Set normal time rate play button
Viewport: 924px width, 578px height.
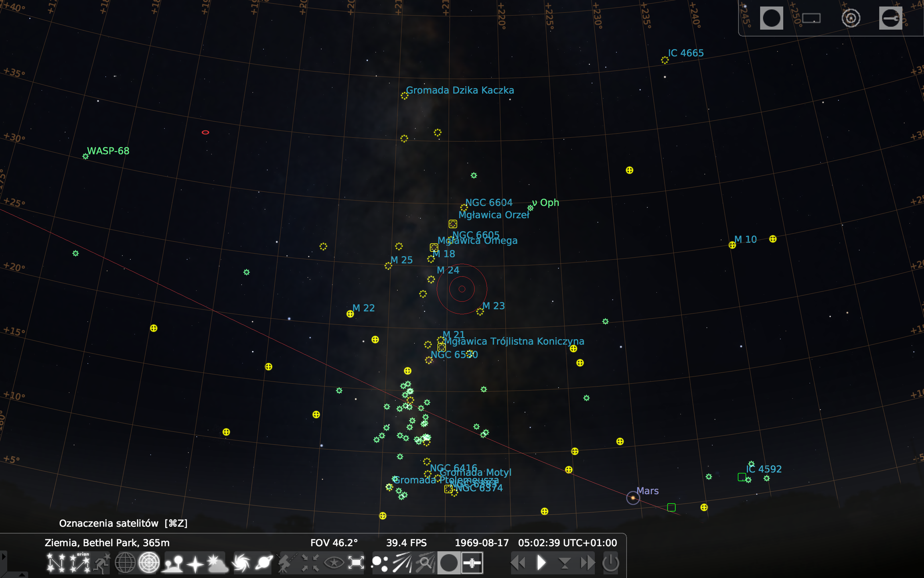541,563
